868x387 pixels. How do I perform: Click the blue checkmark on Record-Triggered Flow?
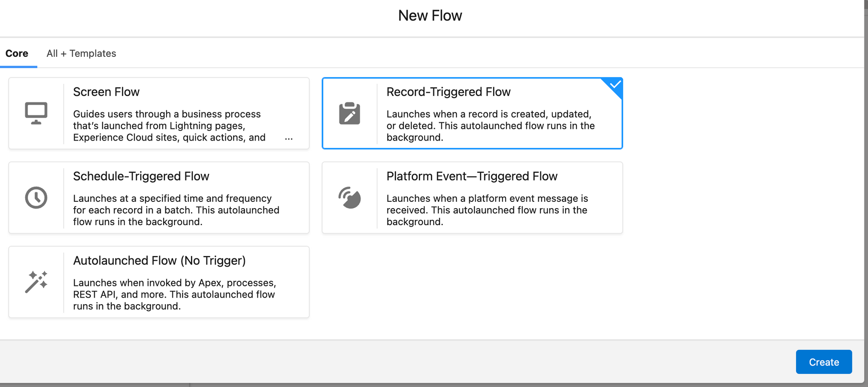(x=615, y=85)
